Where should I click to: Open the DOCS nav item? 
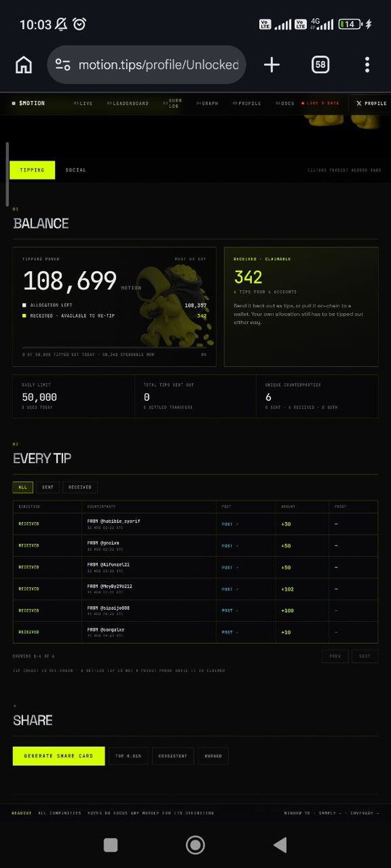click(x=285, y=103)
